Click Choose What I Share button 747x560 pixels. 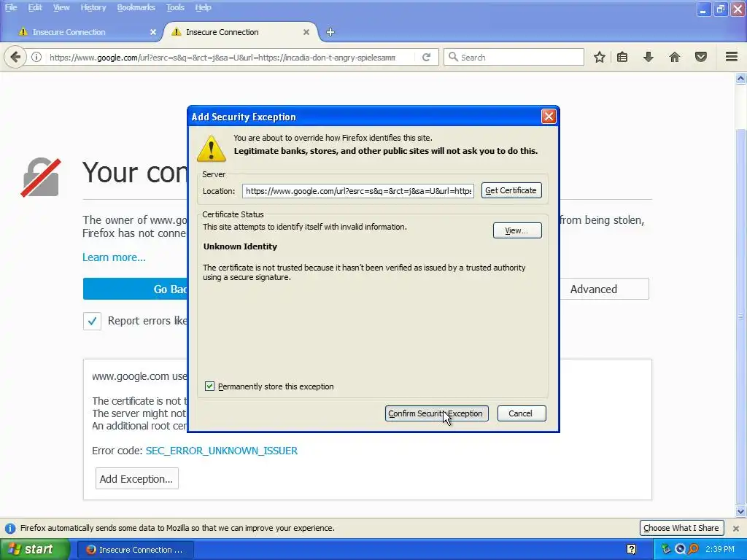pyautogui.click(x=681, y=528)
